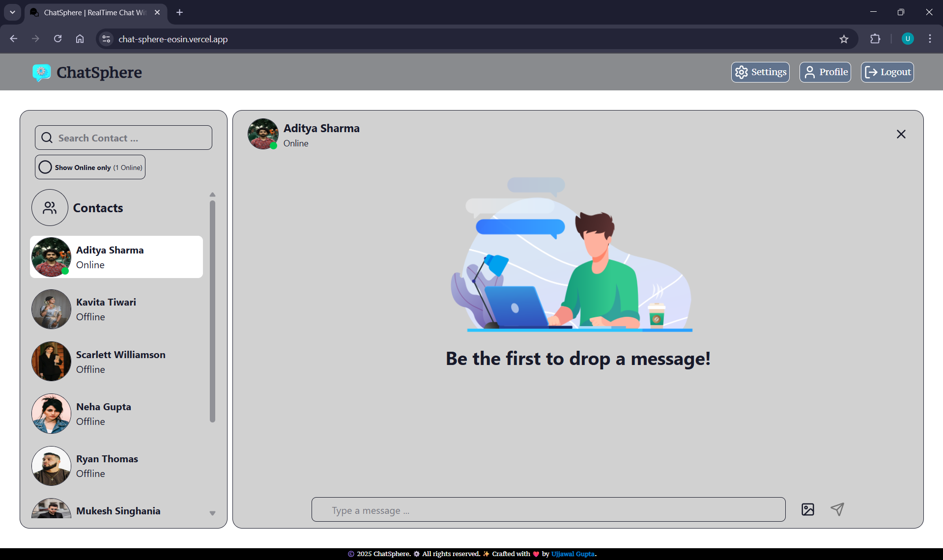Click the site information icon in address bar

(106, 39)
